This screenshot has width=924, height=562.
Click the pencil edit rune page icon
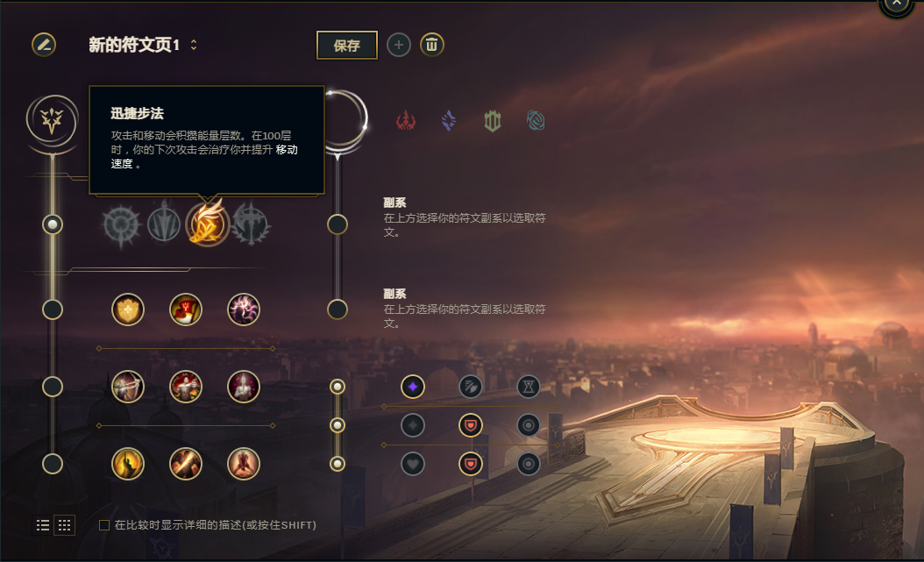click(x=44, y=45)
